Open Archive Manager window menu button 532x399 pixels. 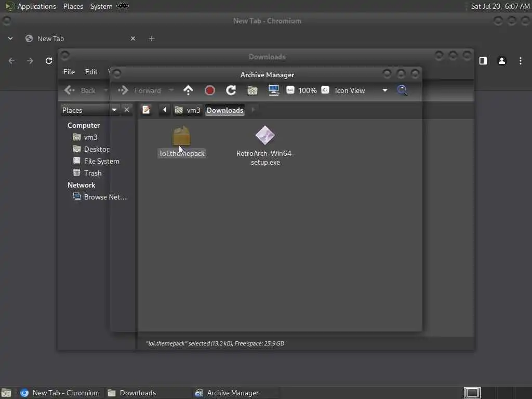pos(117,73)
